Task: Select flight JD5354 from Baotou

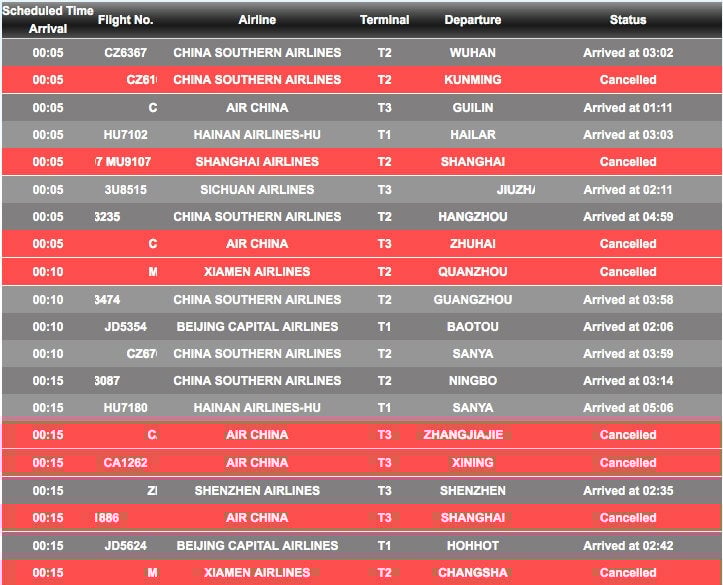Action: coord(362,326)
